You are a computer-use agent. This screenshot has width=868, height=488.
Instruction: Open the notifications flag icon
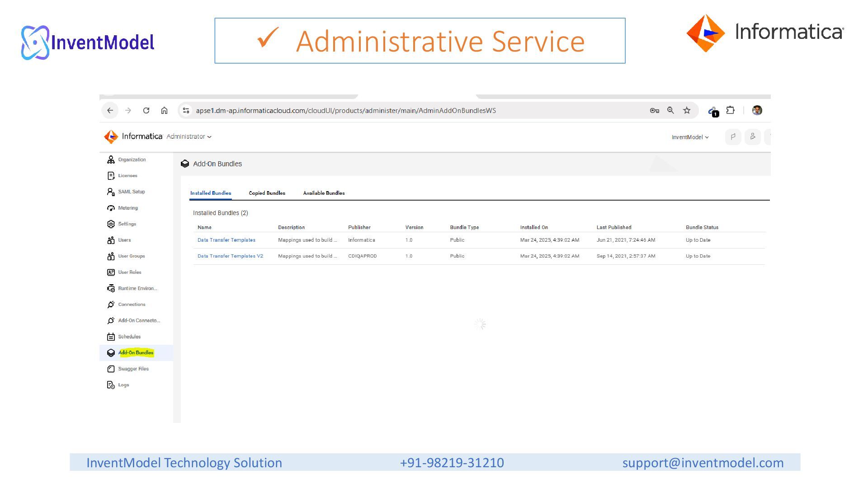pos(733,136)
